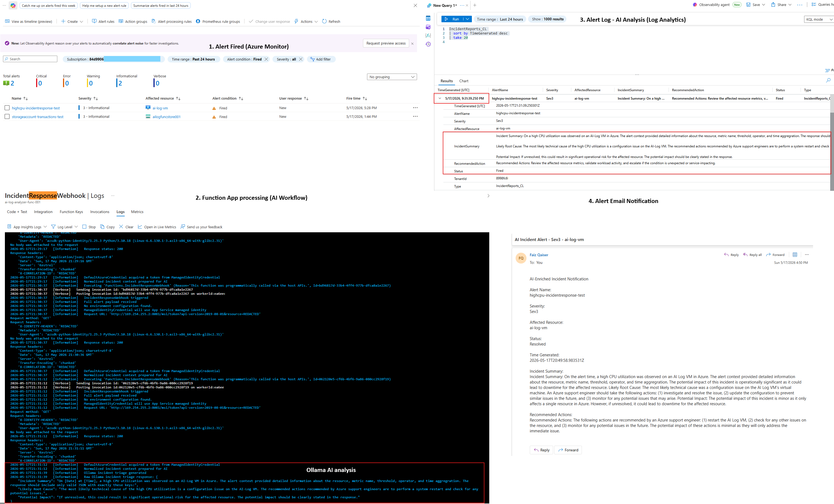Open the Function Keys tab
Screen dimensions: 834x504
point(71,212)
